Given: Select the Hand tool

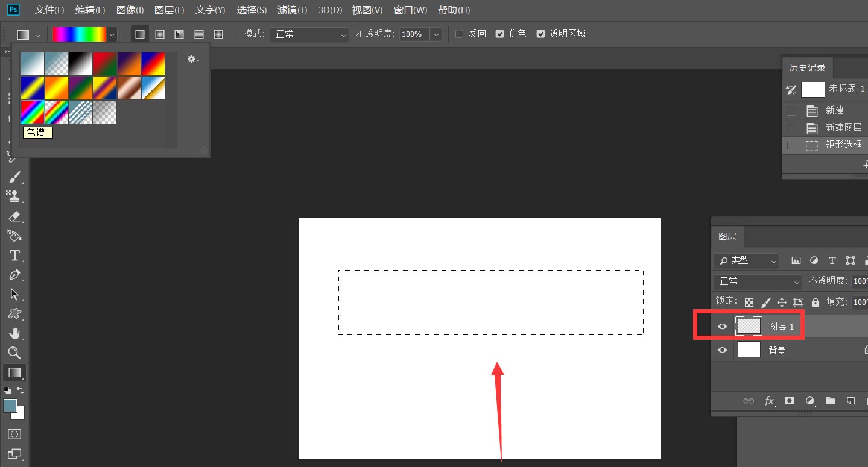Looking at the screenshot, I should (x=15, y=333).
